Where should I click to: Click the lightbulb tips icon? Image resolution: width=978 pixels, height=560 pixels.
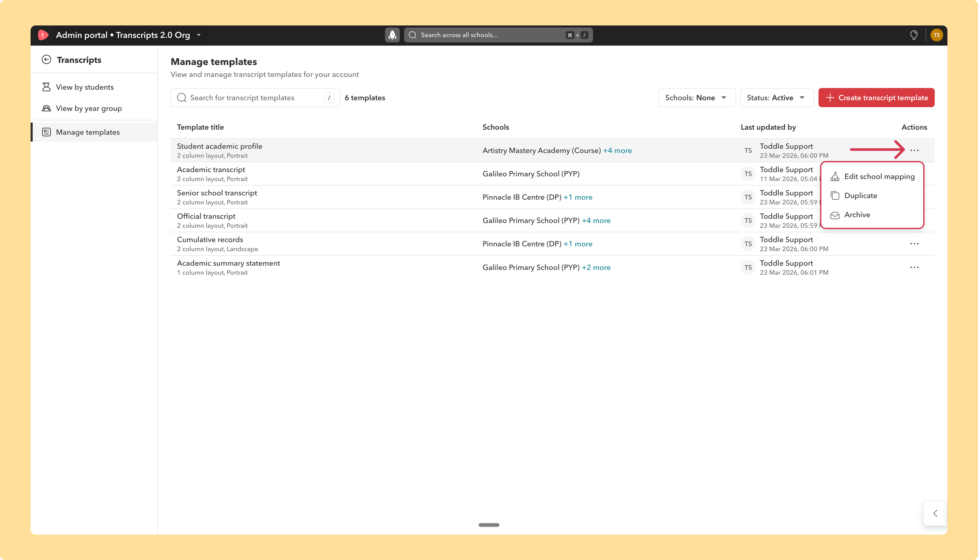[x=914, y=35]
